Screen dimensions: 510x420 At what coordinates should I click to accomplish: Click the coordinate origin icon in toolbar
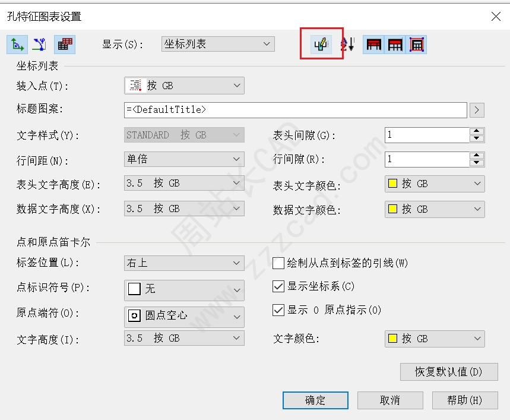[16, 44]
